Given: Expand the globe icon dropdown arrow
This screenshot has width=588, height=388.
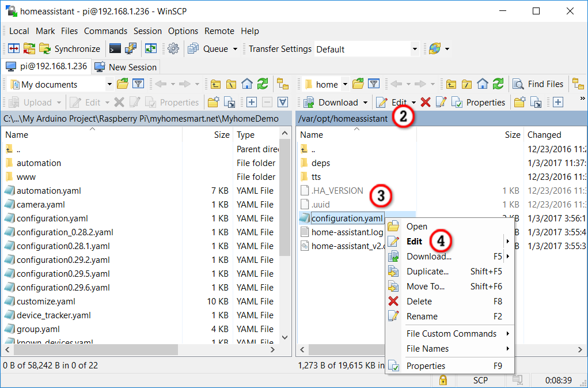Looking at the screenshot, I should click(x=447, y=49).
